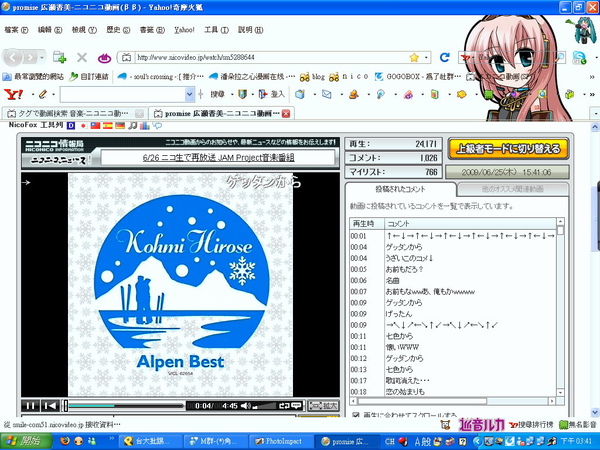600x450 pixels.
Task: Expand the tab list dropdown arrow
Action: 595,114
